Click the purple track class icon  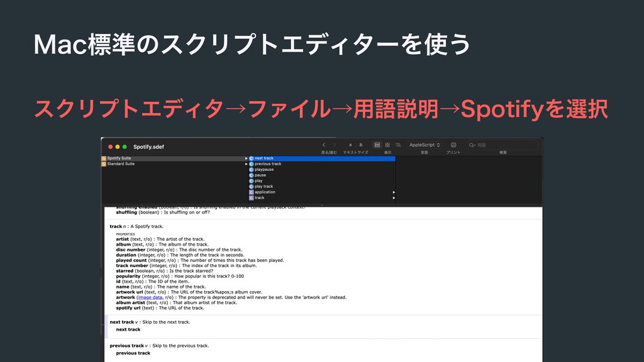point(252,198)
